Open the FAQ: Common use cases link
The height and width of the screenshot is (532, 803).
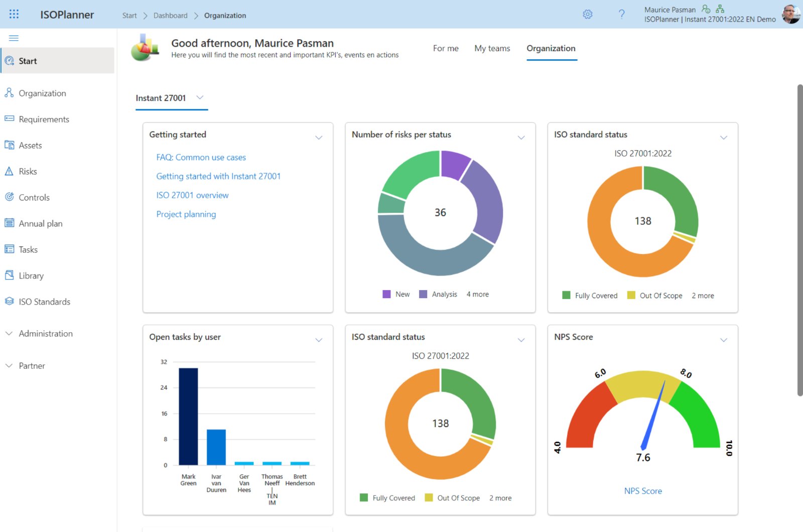(201, 157)
